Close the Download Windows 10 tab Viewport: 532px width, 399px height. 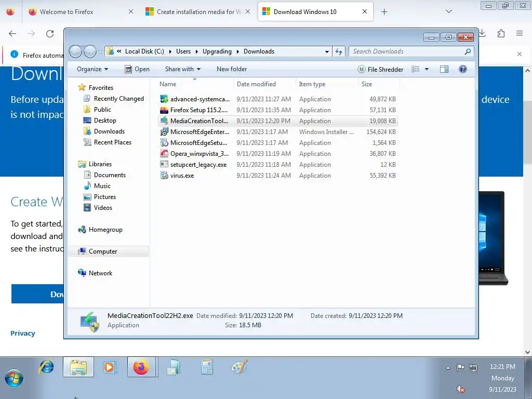[365, 12]
